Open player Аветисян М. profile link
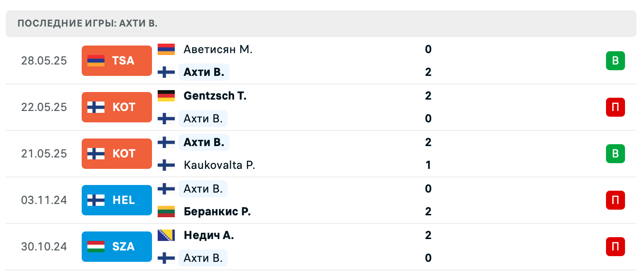This screenshot has height=277, width=644. tap(218, 49)
